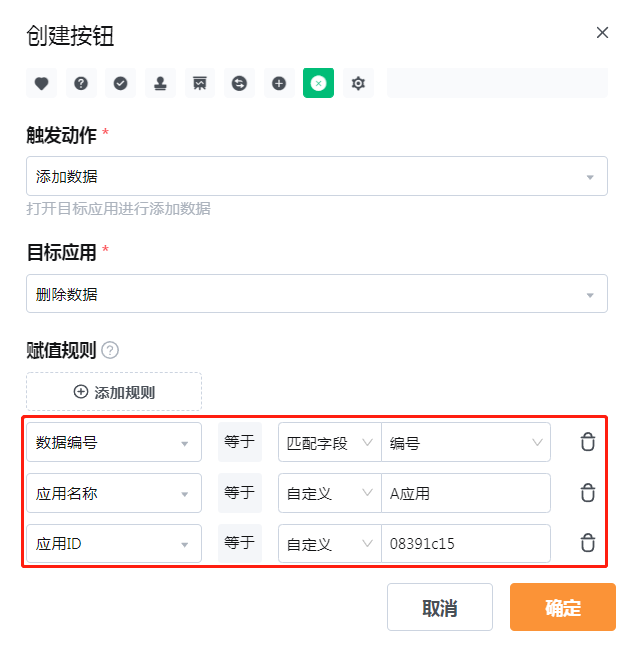
Task: Open the 匹配字段 type dropdown
Action: pos(330,442)
